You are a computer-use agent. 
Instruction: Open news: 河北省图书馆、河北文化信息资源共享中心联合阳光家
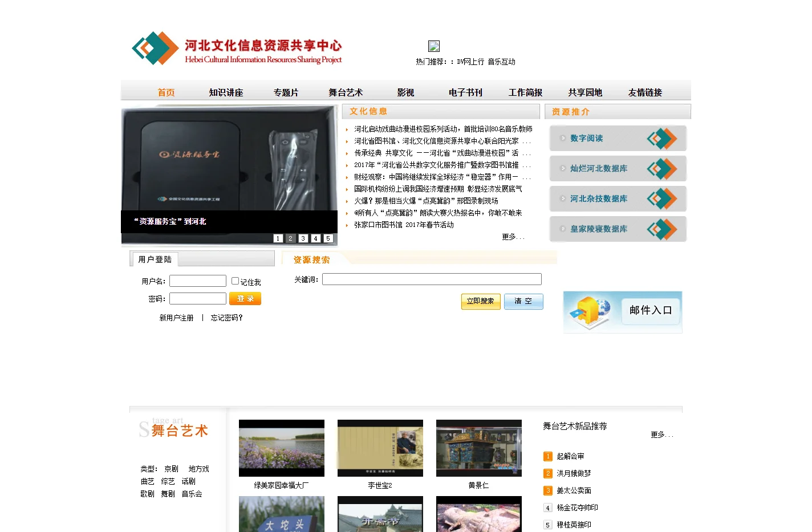point(442,141)
